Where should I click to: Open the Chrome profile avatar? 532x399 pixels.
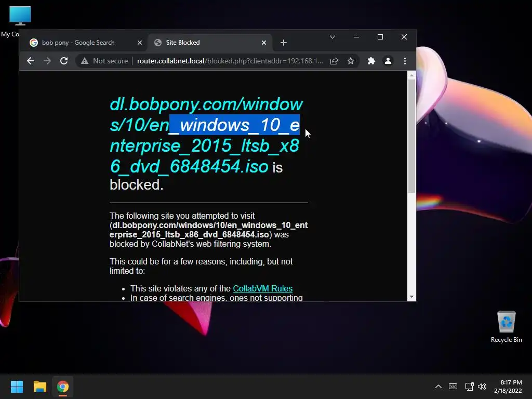pos(388,61)
